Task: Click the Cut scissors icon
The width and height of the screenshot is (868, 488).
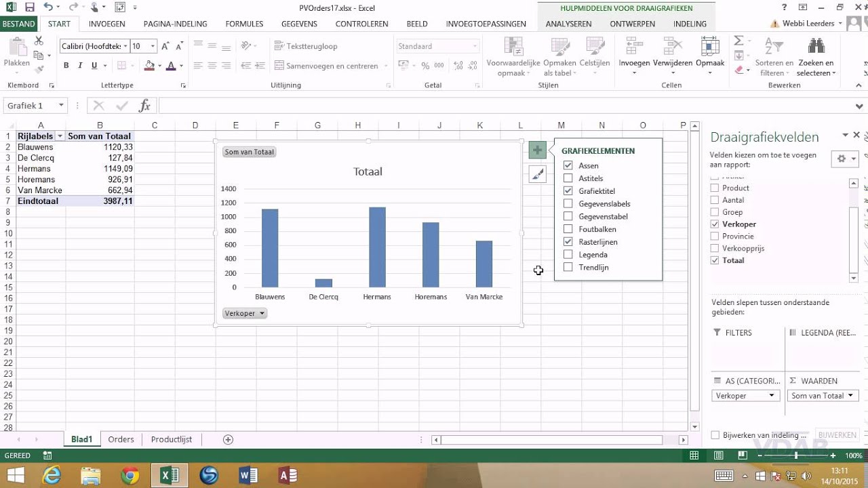Action: (39, 41)
